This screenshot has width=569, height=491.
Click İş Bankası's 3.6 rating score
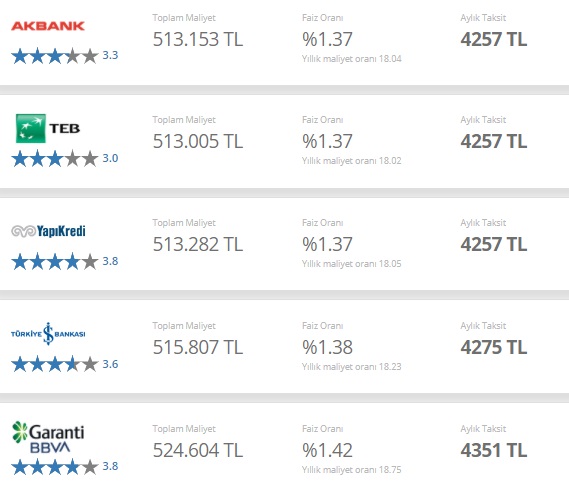click(110, 364)
